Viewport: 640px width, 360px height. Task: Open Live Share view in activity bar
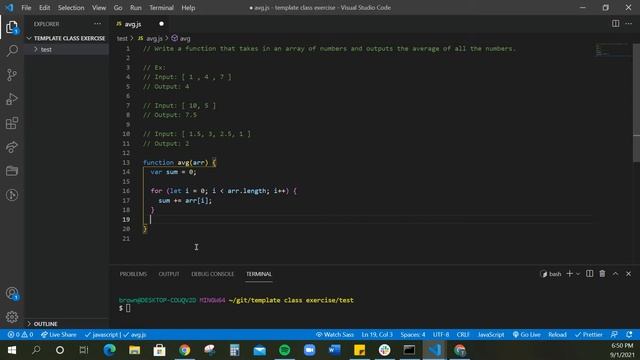(12, 147)
